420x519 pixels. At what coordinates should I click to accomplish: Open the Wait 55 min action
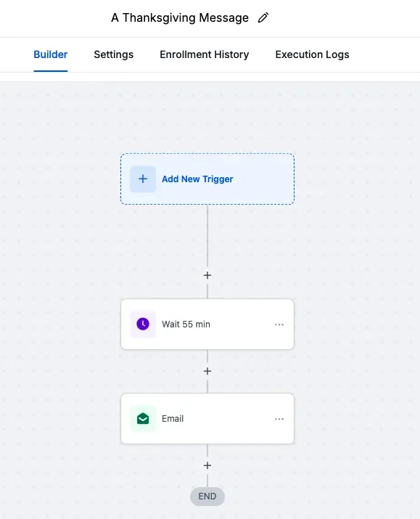coord(207,324)
